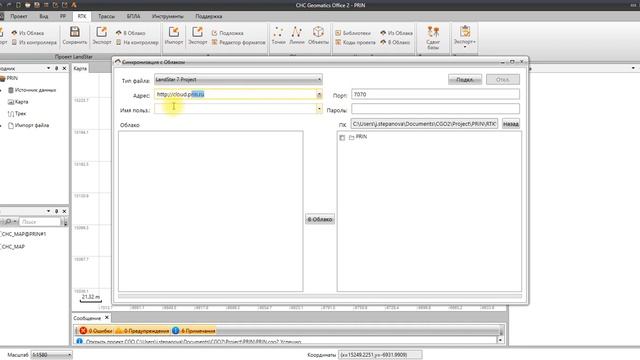
Task: Click the magnifier icon beside Поиск field
Action: pyautogui.click(x=8, y=222)
